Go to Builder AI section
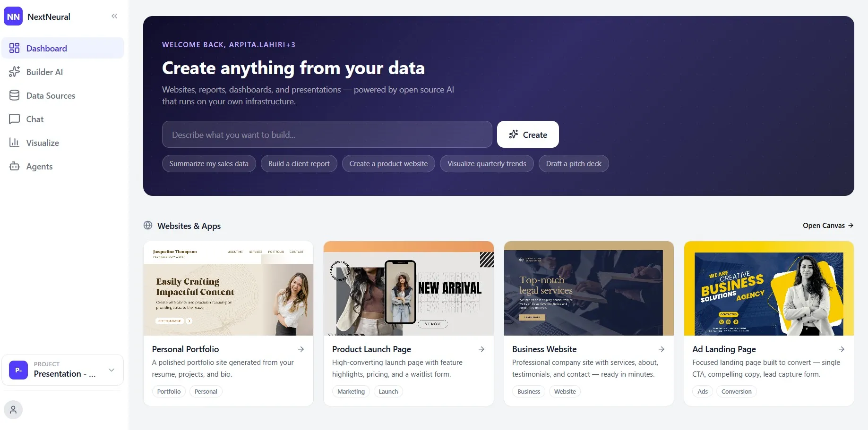This screenshot has width=868, height=430. (x=63, y=72)
